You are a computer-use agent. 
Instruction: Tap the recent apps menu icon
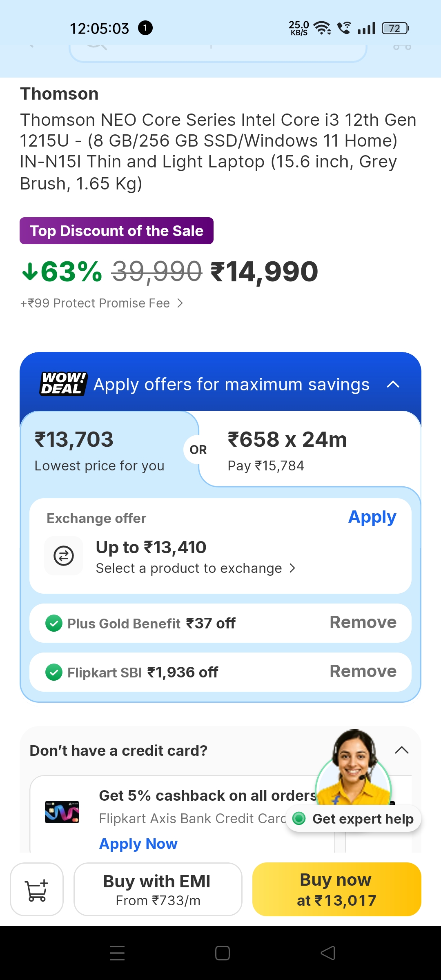117,953
